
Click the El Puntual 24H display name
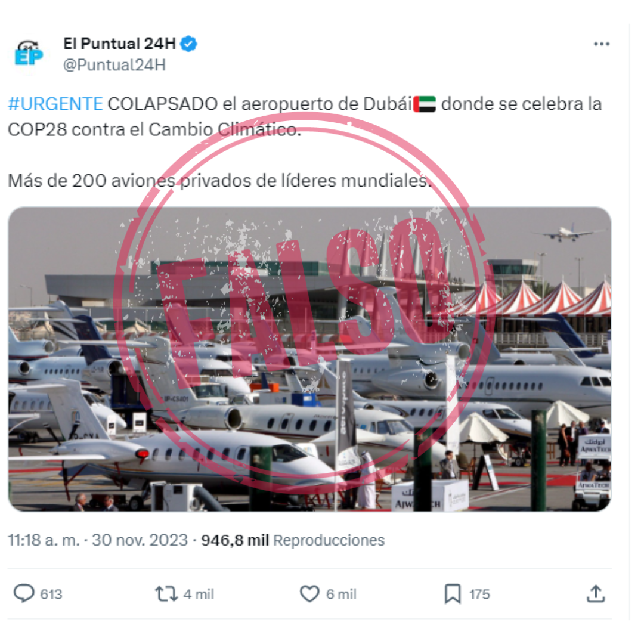pyautogui.click(x=119, y=44)
